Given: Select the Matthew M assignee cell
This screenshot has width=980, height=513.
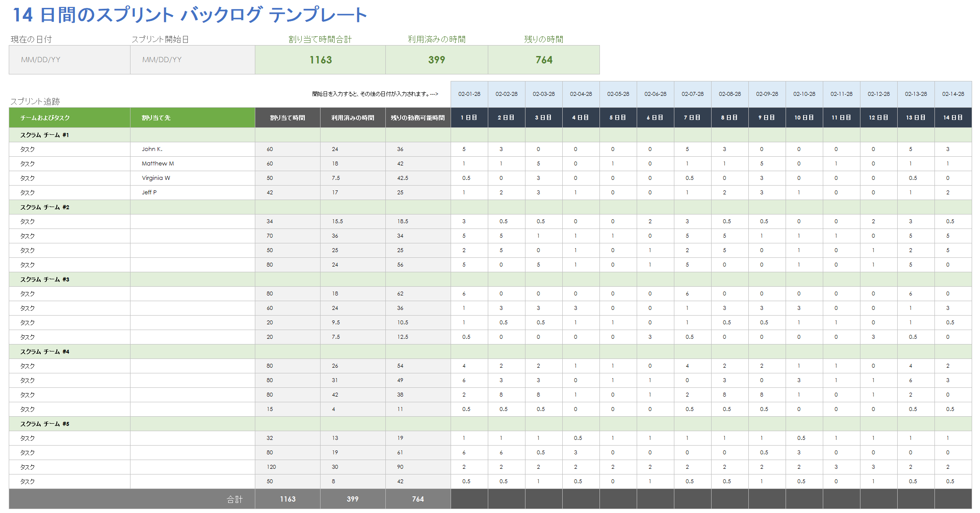Looking at the screenshot, I should point(193,164).
